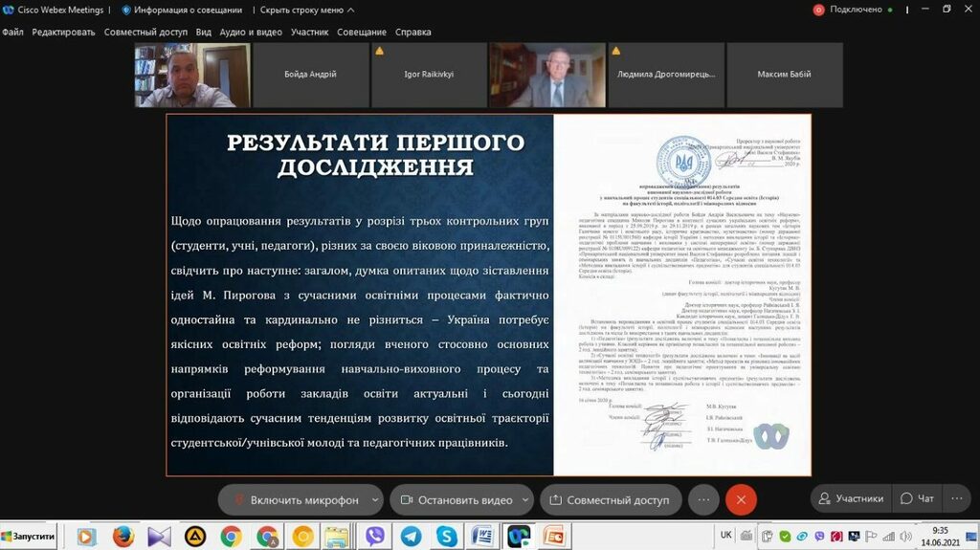Open the Аудио и видео menu
The height and width of the screenshot is (550, 980).
pyautogui.click(x=251, y=32)
